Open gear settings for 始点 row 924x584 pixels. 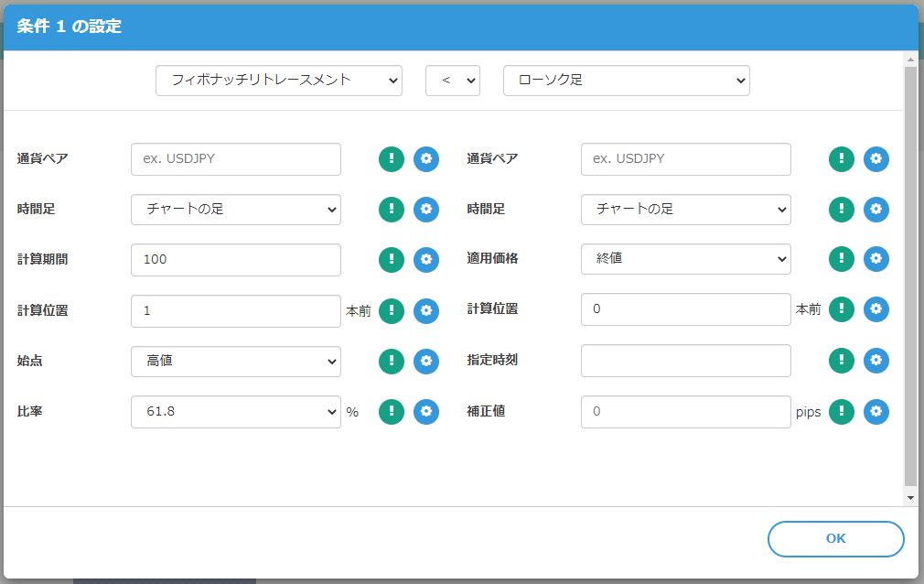click(x=426, y=361)
